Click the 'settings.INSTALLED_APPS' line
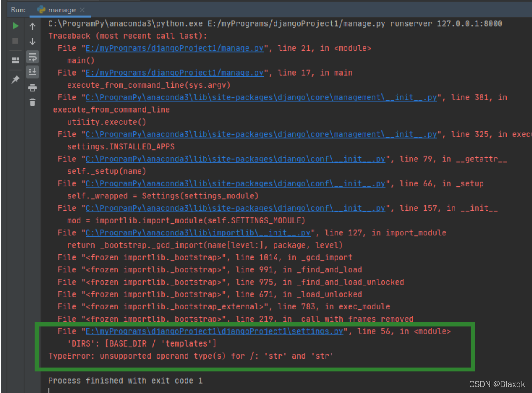This screenshot has width=532, height=393. coord(121,146)
